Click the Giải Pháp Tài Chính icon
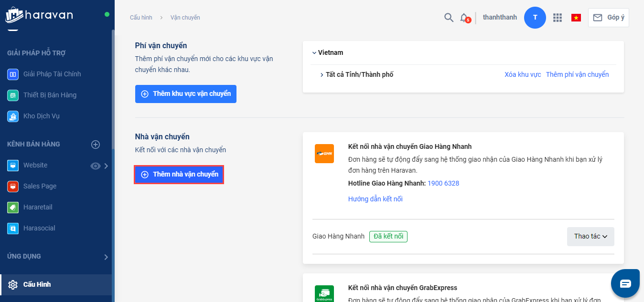 13,74
